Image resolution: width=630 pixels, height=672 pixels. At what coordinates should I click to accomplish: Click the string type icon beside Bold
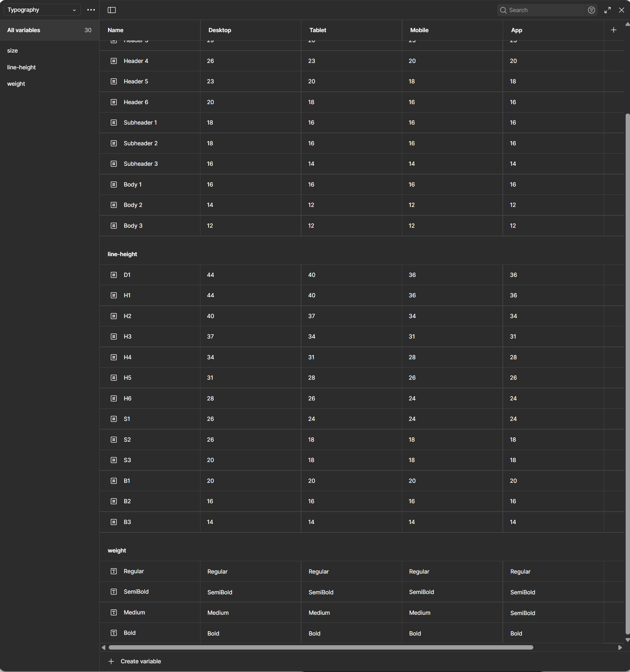114,633
